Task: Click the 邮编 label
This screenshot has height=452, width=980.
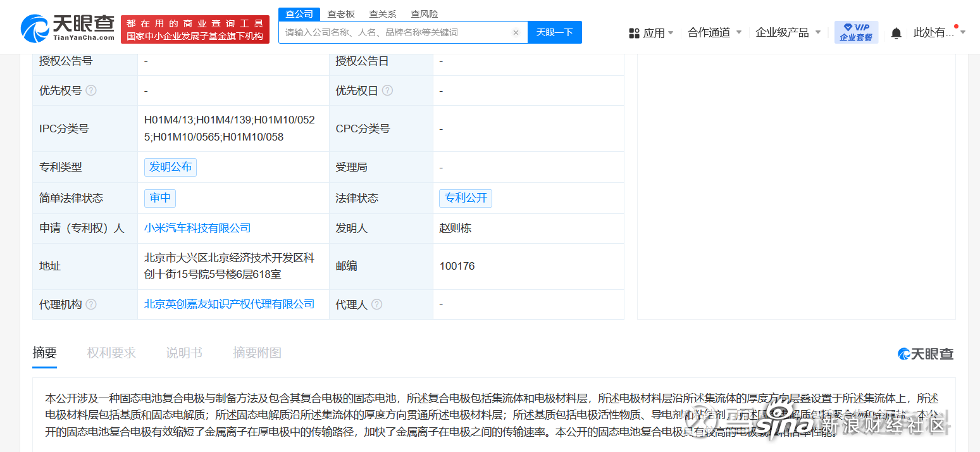Action: point(347,266)
